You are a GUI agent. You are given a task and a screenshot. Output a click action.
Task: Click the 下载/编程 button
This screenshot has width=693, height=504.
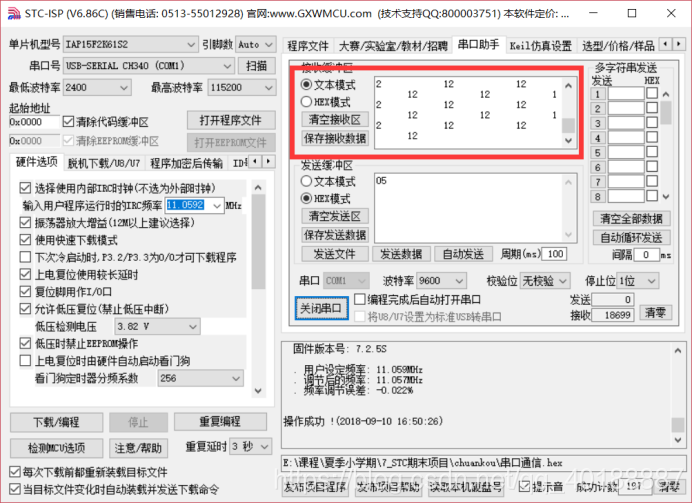[56, 422]
